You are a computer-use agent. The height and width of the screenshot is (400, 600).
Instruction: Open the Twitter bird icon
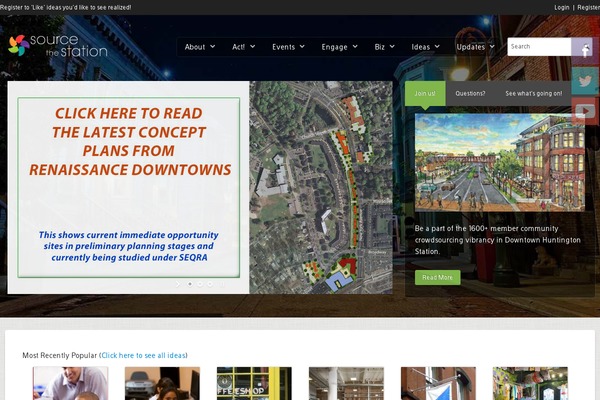click(585, 81)
